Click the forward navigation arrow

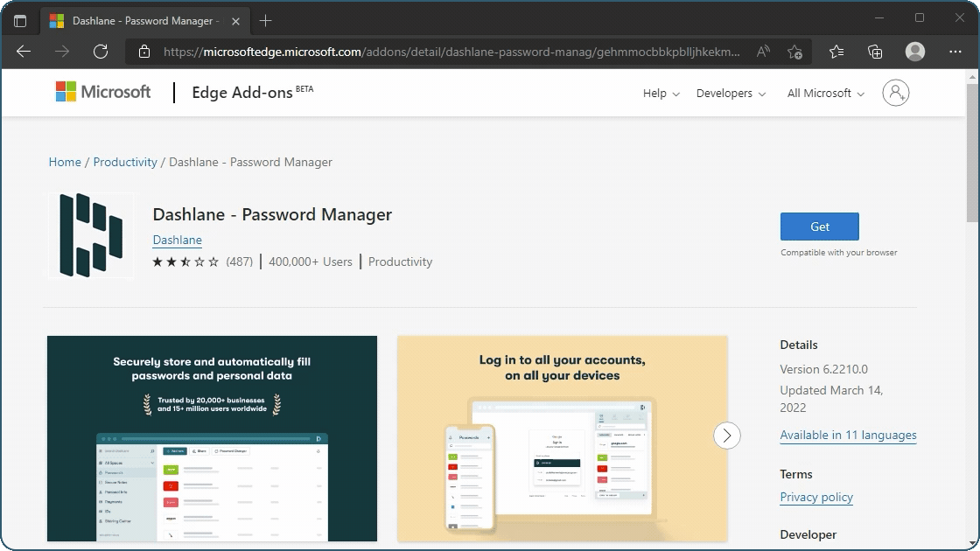(62, 52)
